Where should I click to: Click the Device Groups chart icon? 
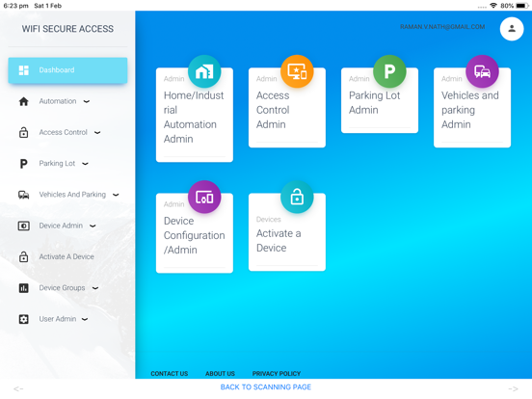coord(23,288)
